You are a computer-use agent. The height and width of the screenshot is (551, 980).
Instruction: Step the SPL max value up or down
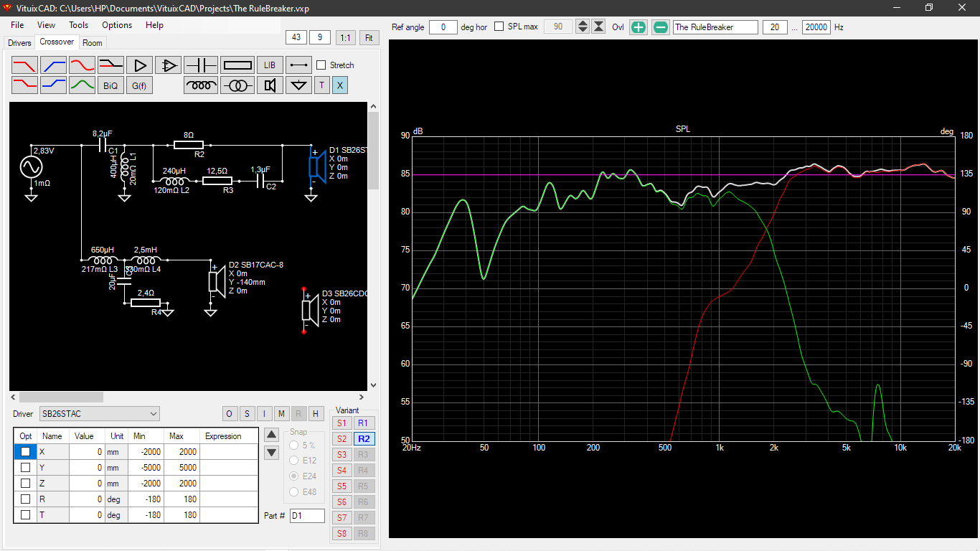(x=583, y=27)
